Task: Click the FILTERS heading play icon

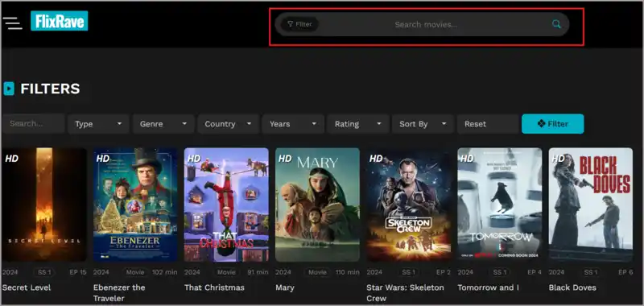Action: click(x=9, y=89)
